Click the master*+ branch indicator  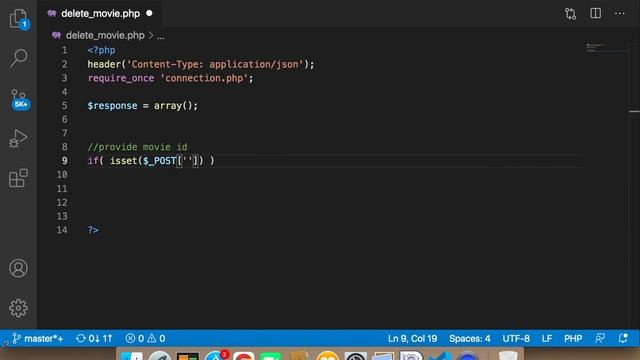coord(38,338)
